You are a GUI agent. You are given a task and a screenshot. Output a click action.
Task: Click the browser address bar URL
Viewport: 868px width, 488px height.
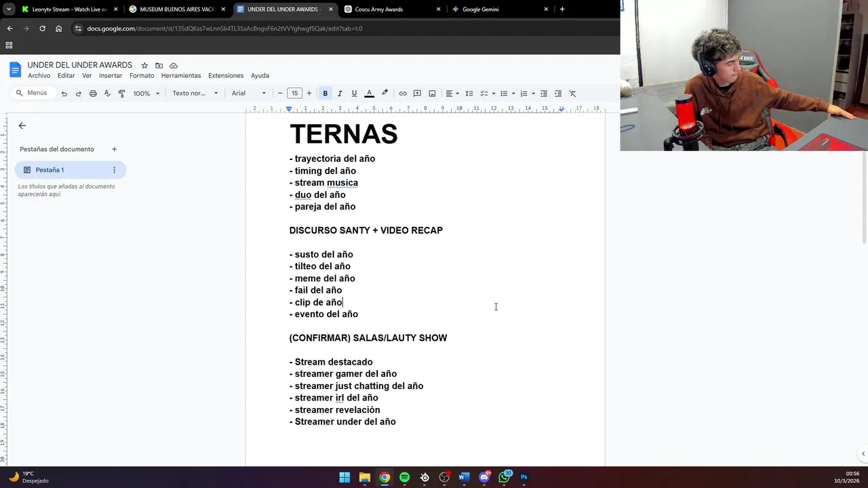pos(224,28)
